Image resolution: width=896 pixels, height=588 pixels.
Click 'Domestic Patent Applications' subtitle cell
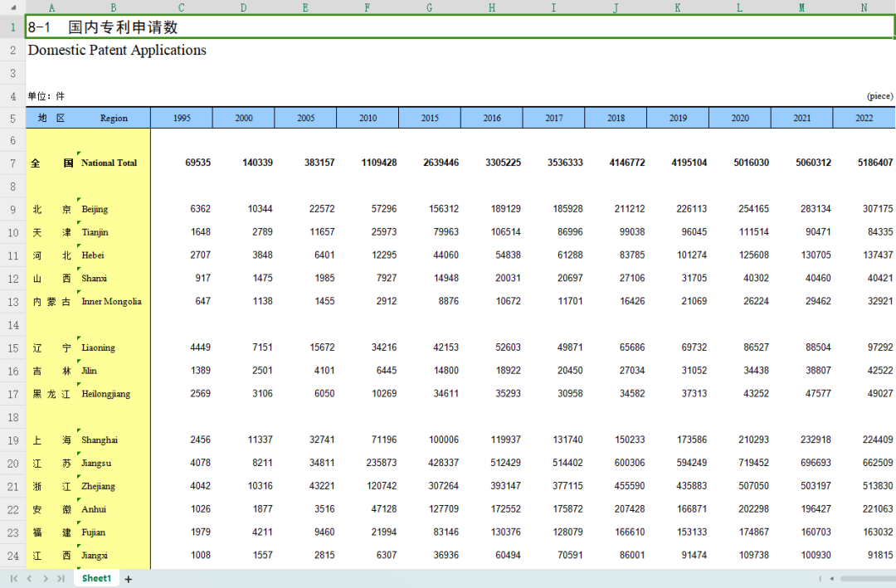pos(117,51)
